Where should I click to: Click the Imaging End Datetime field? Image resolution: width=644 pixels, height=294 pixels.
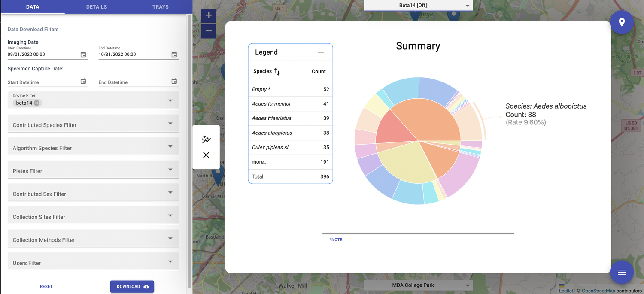coord(134,55)
